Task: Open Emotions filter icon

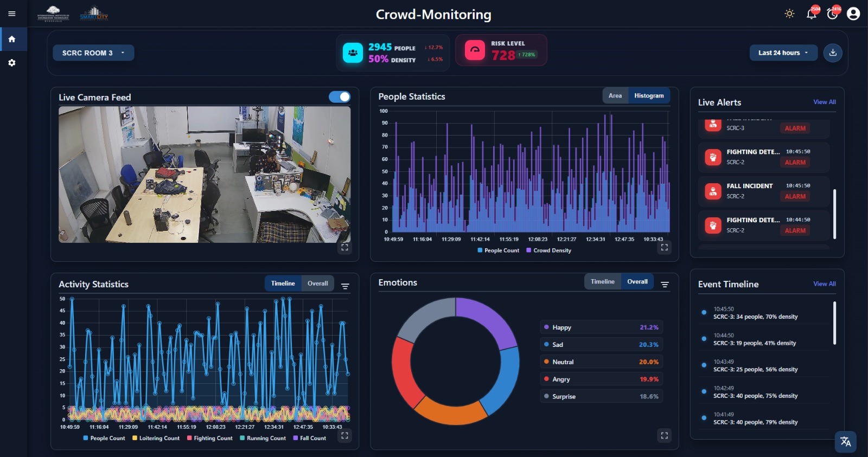Action: tap(665, 284)
